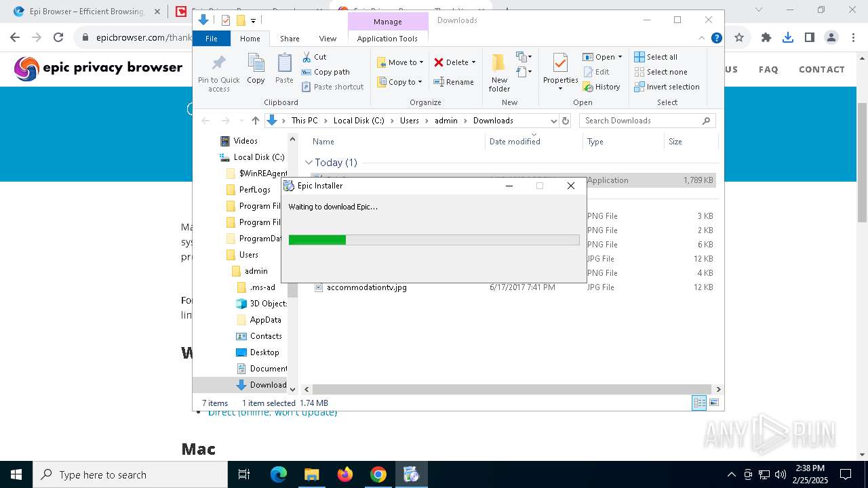Select Contacts in navigation tree
Image resolution: width=868 pixels, height=488 pixels.
pos(266,336)
